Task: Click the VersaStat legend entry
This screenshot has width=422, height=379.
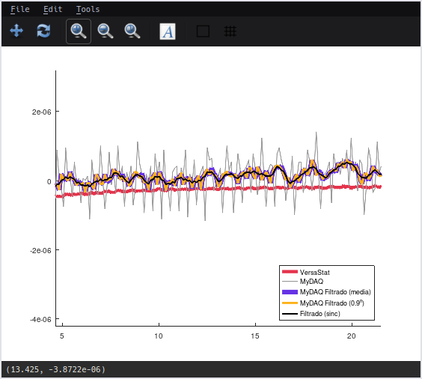Action: pyautogui.click(x=315, y=272)
